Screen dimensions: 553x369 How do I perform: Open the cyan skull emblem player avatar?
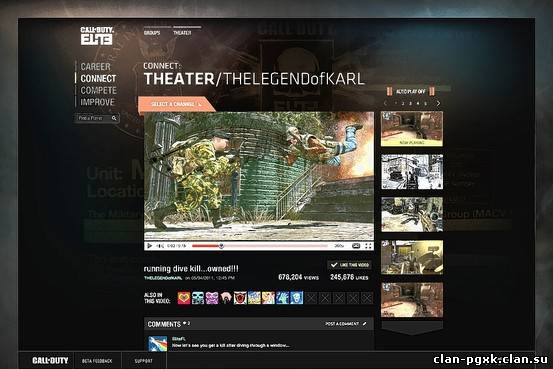198,298
